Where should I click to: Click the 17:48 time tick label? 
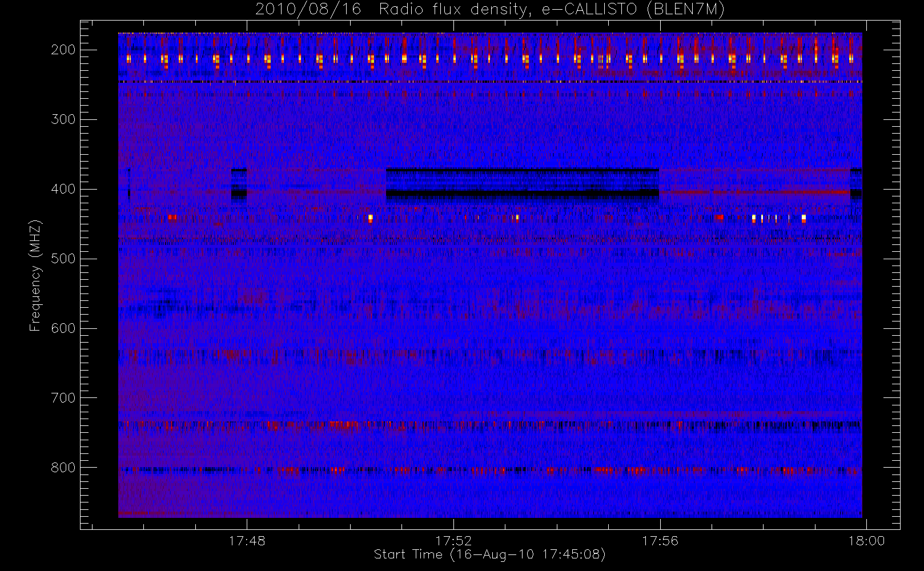[247, 541]
